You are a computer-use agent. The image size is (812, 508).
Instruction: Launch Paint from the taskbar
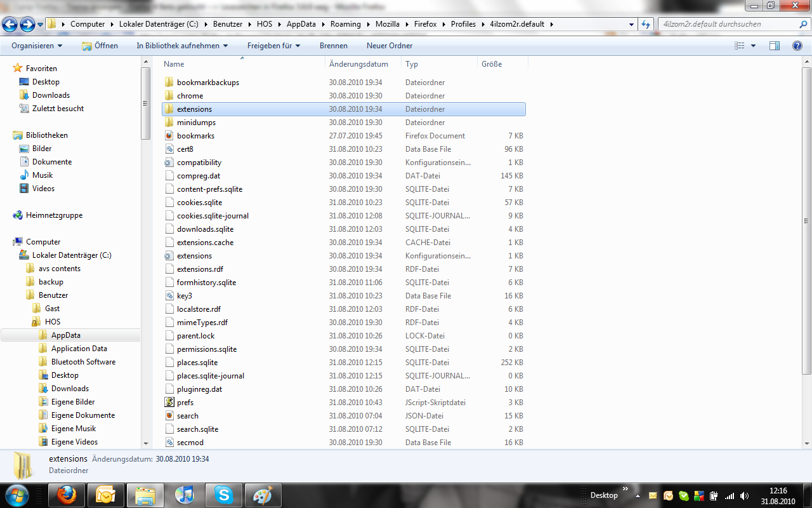coord(263,495)
